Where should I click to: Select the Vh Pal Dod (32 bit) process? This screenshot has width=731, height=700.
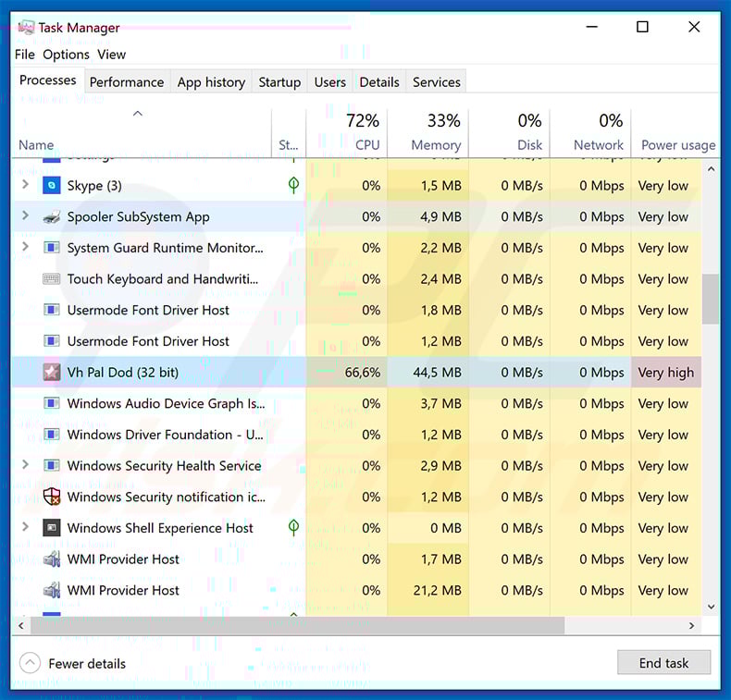pyautogui.click(x=356, y=372)
